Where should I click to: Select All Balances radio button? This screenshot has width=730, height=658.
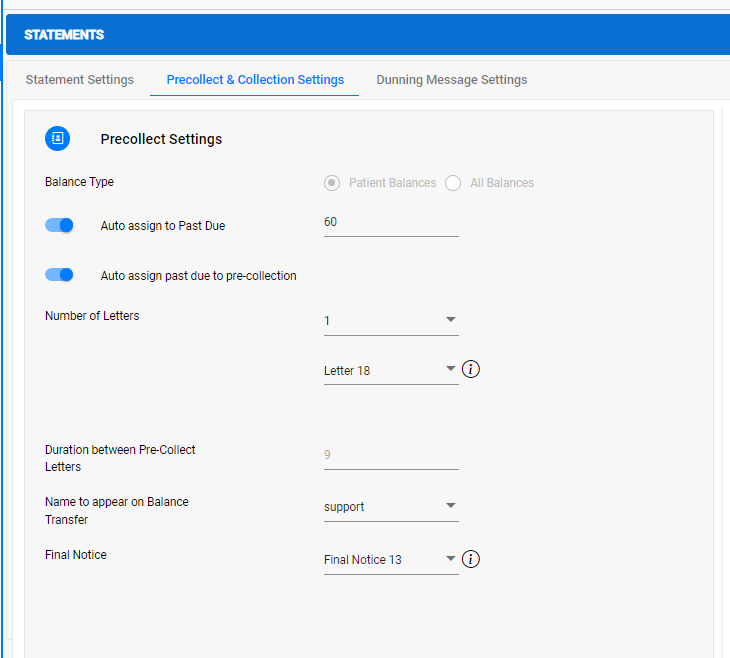(x=453, y=183)
